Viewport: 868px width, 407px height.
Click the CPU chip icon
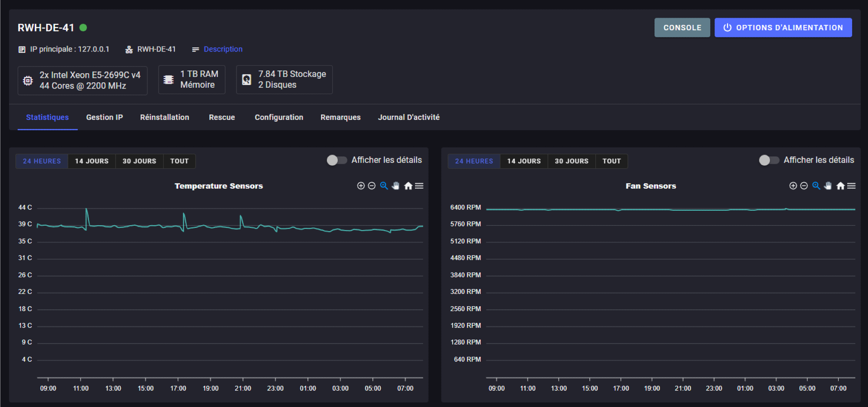click(28, 80)
